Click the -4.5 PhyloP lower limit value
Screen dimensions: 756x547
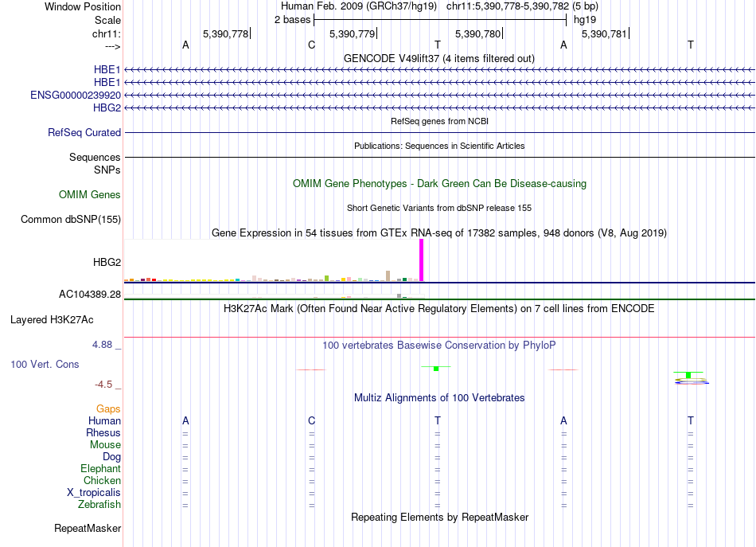click(103, 385)
